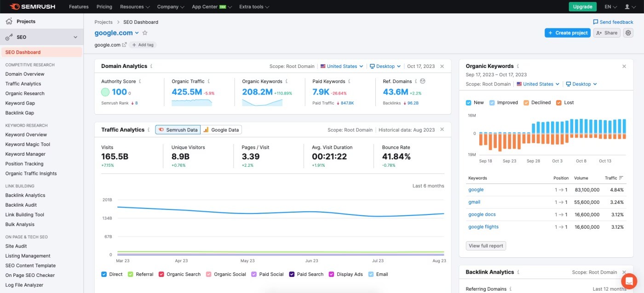Open the dashboard settings gear icon
The height and width of the screenshot is (293, 644).
[x=628, y=33]
